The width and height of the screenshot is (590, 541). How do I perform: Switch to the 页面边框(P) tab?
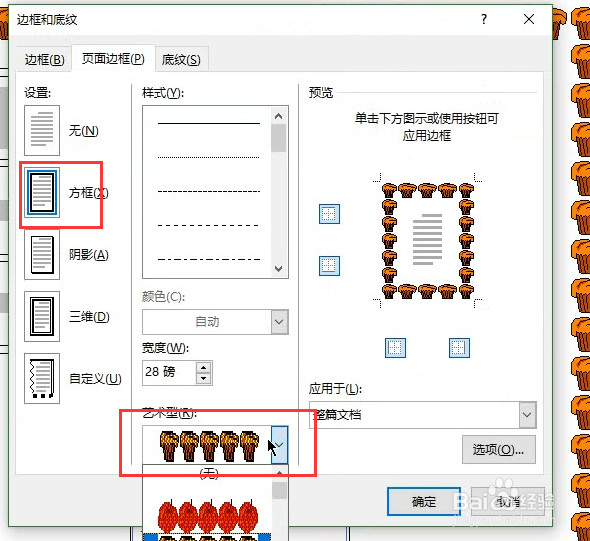click(113, 58)
